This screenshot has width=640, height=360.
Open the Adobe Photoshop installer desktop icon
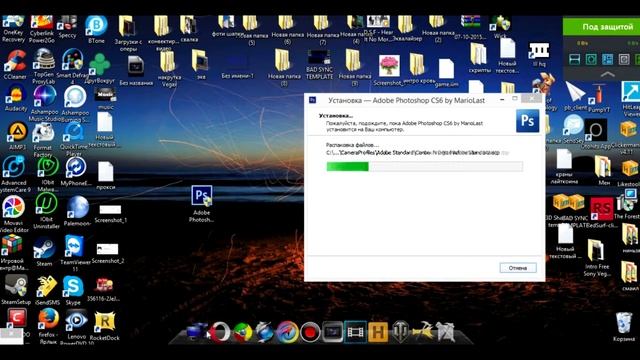click(202, 203)
